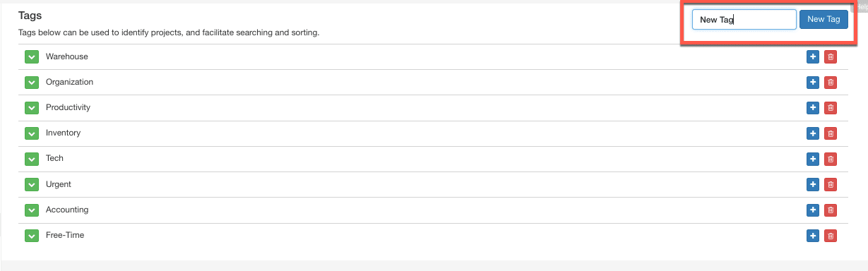868x271 pixels.
Task: Expand the Productivity tag green chevron
Action: click(x=31, y=108)
